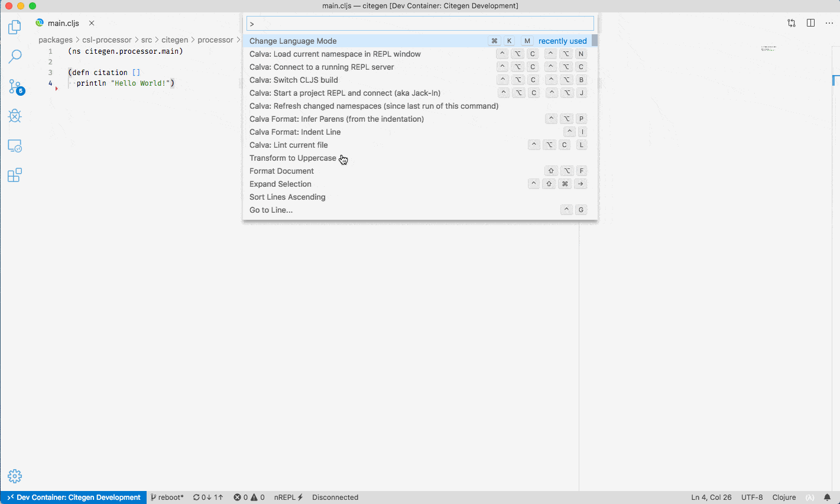Split the editor to the right
Image resolution: width=840 pixels, height=504 pixels.
(810, 23)
